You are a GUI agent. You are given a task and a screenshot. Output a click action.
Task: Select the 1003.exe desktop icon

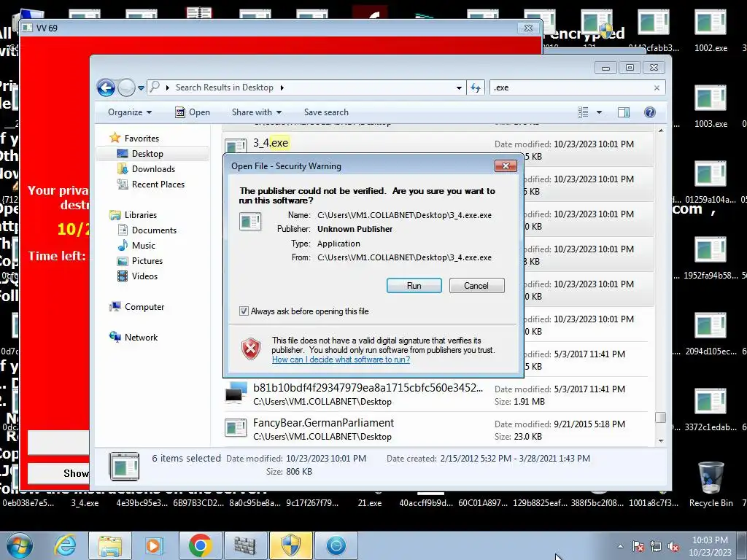(x=711, y=106)
